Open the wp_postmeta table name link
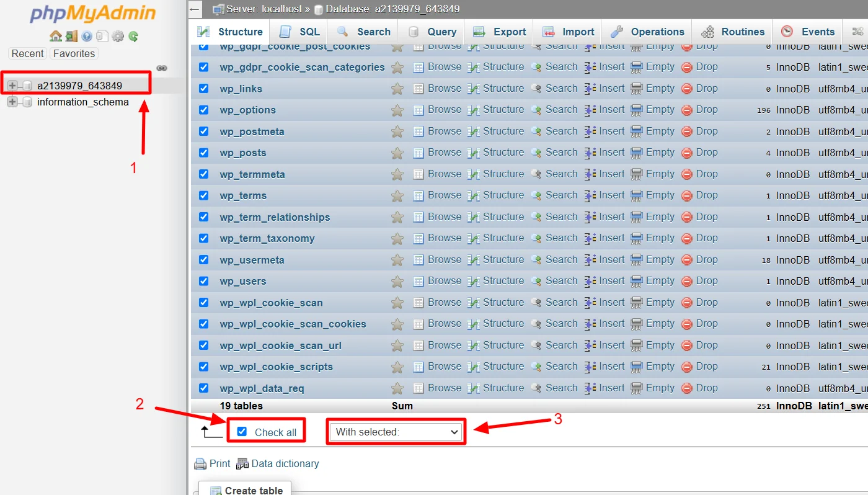This screenshot has height=495, width=868. pyautogui.click(x=252, y=132)
